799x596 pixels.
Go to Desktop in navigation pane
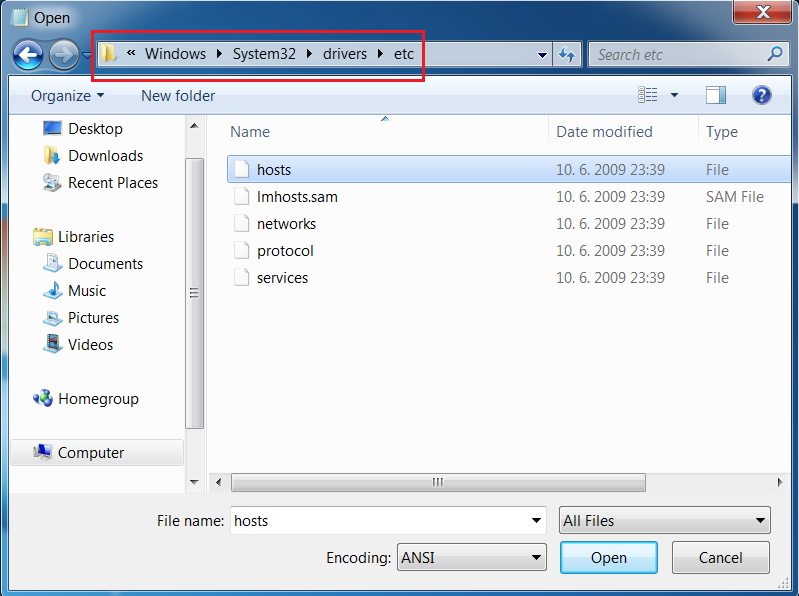[x=95, y=129]
